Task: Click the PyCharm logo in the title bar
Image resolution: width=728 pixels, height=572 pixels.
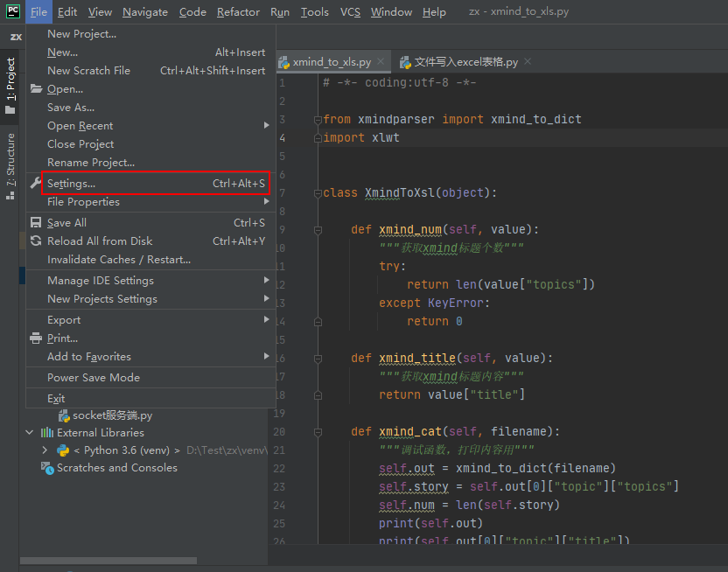Action: coord(11,11)
